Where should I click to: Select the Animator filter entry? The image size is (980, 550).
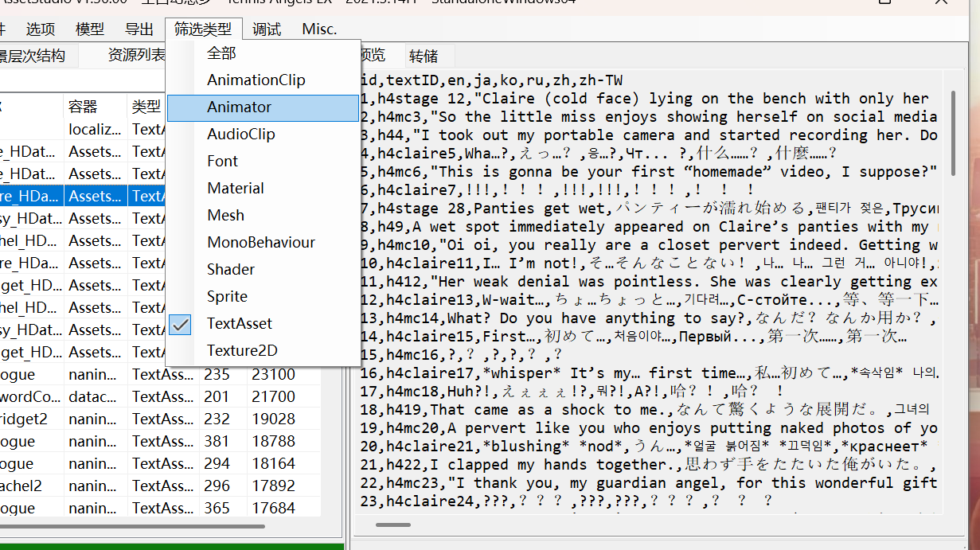(264, 107)
